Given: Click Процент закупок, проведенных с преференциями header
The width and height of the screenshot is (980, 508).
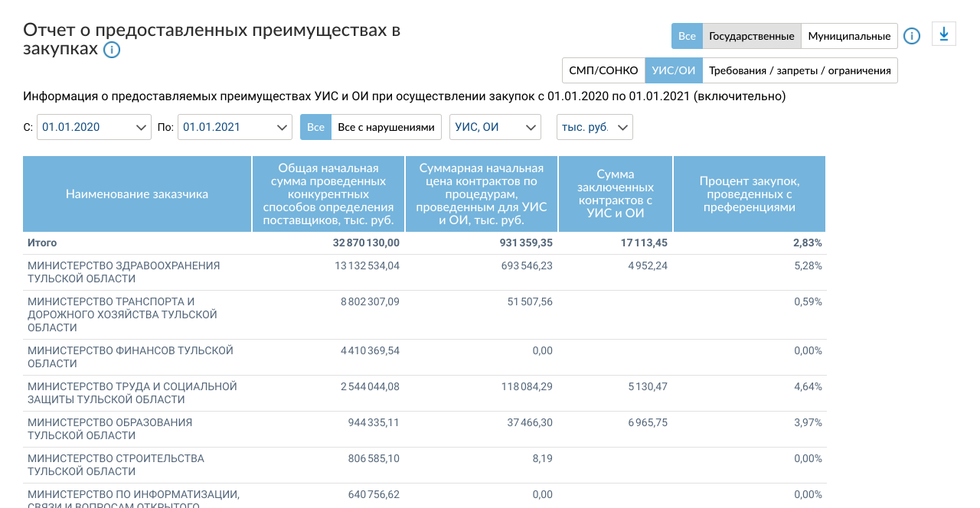Looking at the screenshot, I should (x=749, y=194).
